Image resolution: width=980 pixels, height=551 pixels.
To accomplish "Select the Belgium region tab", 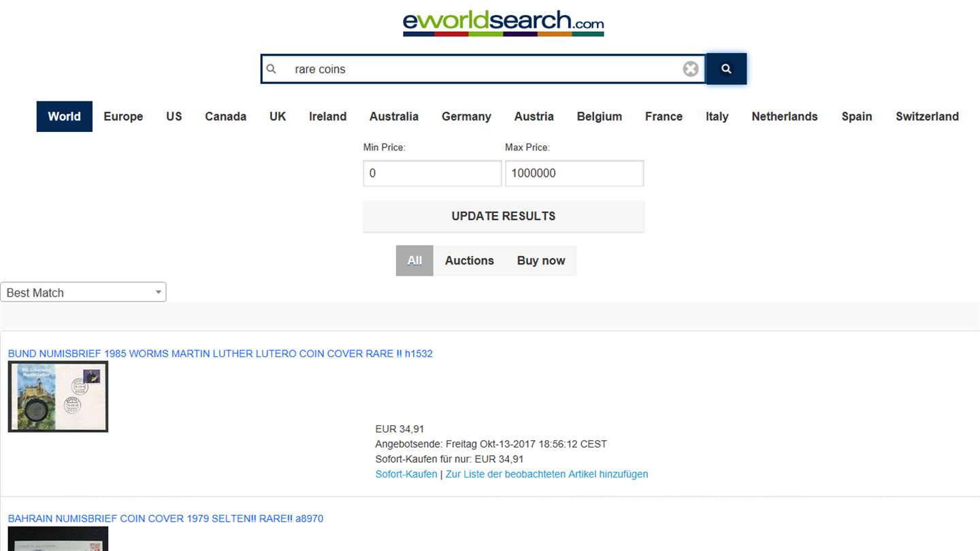I will 600,116.
